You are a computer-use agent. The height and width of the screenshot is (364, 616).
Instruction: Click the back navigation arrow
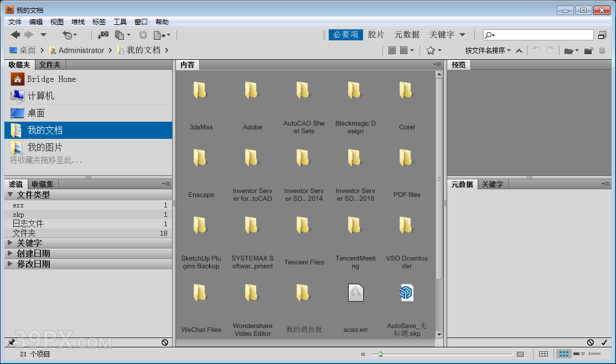pos(15,35)
